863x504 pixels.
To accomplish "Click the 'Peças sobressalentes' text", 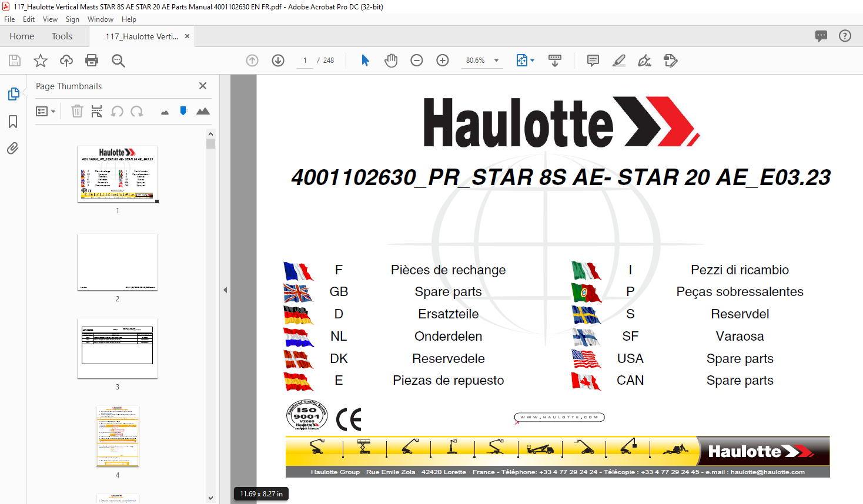I will pyautogui.click(x=740, y=292).
